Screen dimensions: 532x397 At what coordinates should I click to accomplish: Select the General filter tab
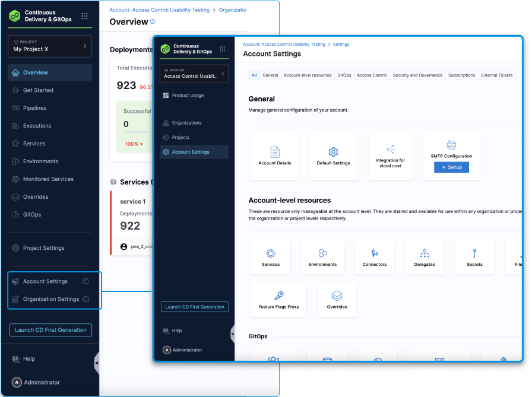[270, 75]
